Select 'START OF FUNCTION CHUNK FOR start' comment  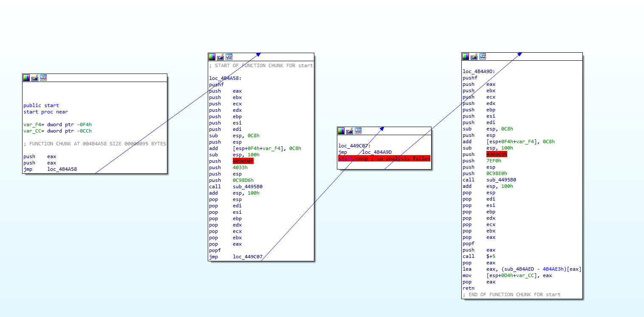click(x=261, y=65)
